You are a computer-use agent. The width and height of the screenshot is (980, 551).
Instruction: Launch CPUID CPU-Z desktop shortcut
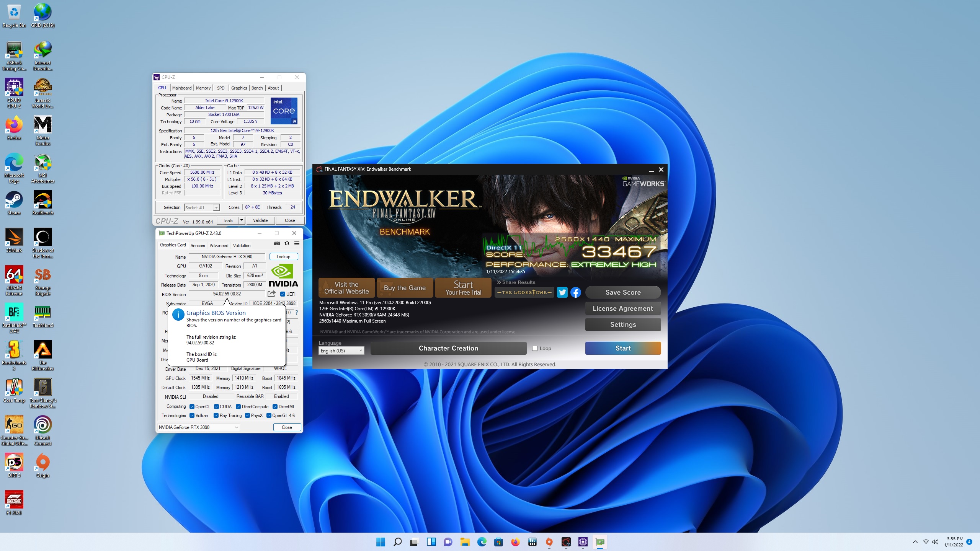[x=14, y=93]
